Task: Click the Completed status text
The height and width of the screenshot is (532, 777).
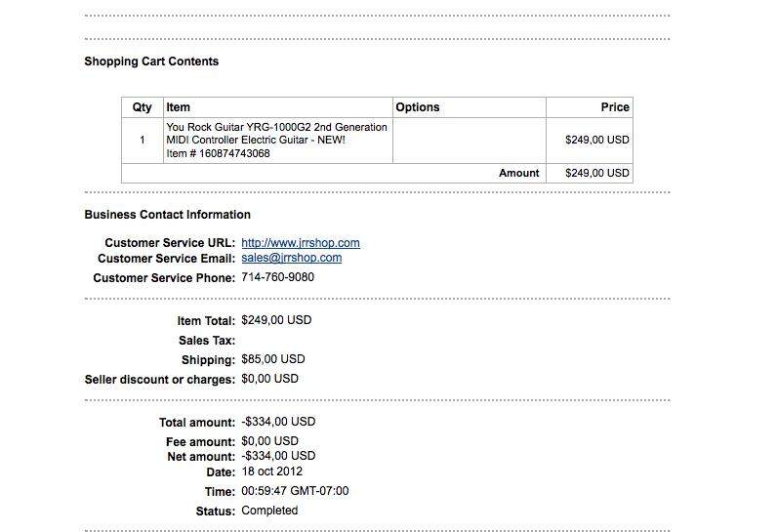Action: tap(269, 511)
